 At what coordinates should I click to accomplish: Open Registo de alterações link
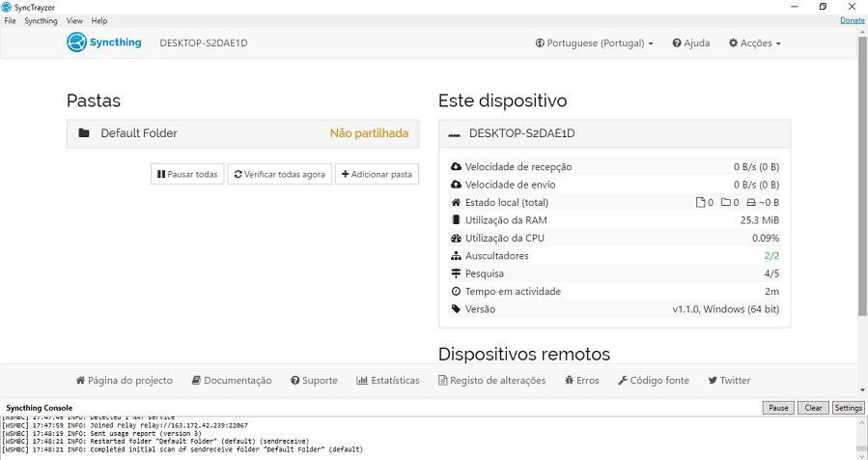(x=492, y=380)
